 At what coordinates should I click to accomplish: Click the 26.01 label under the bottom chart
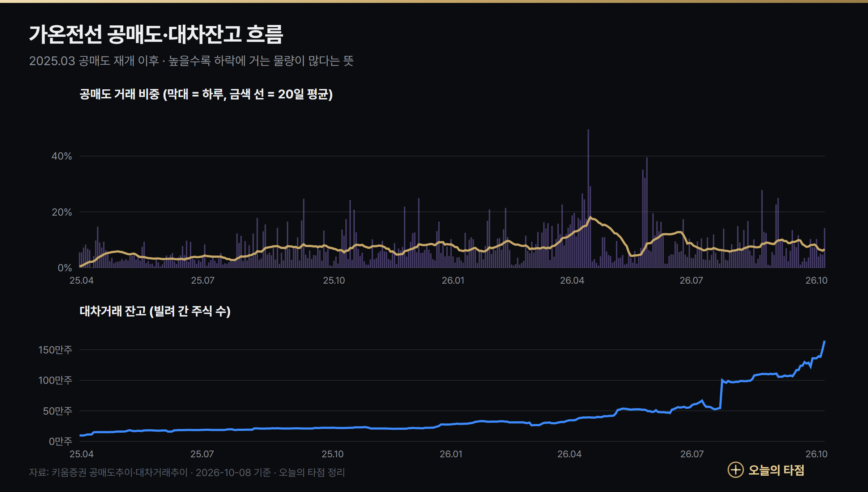tap(451, 454)
